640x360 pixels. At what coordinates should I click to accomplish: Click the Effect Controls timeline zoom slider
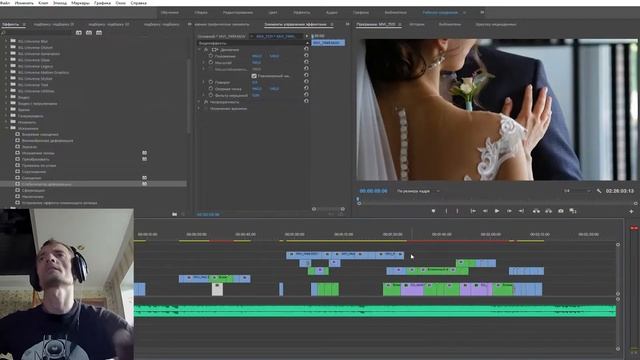(328, 209)
